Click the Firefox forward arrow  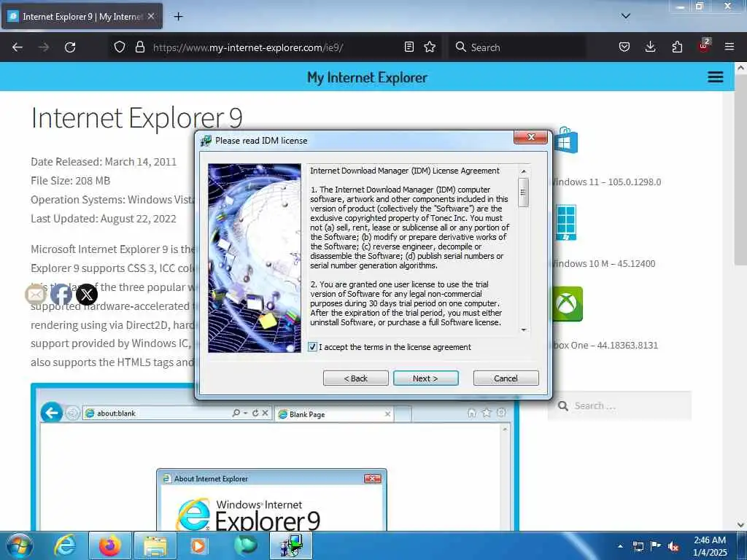[44, 47]
